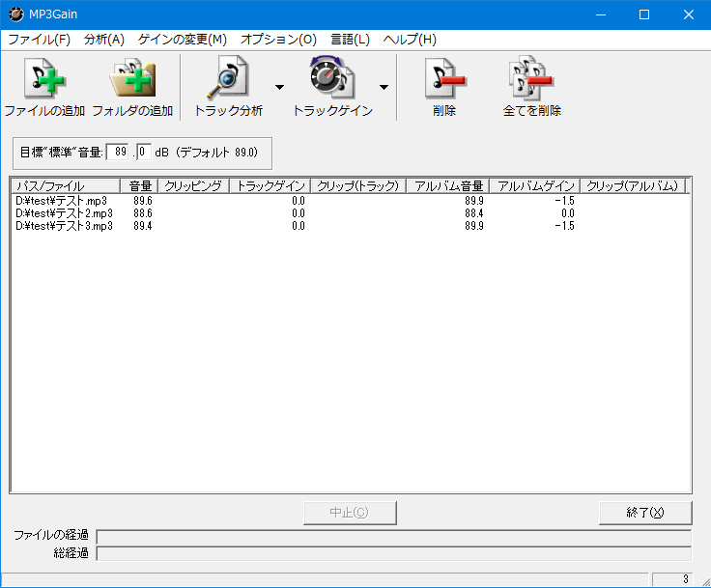Click volume value 89.4
Image resolution: width=711 pixels, height=588 pixels.
(143, 226)
